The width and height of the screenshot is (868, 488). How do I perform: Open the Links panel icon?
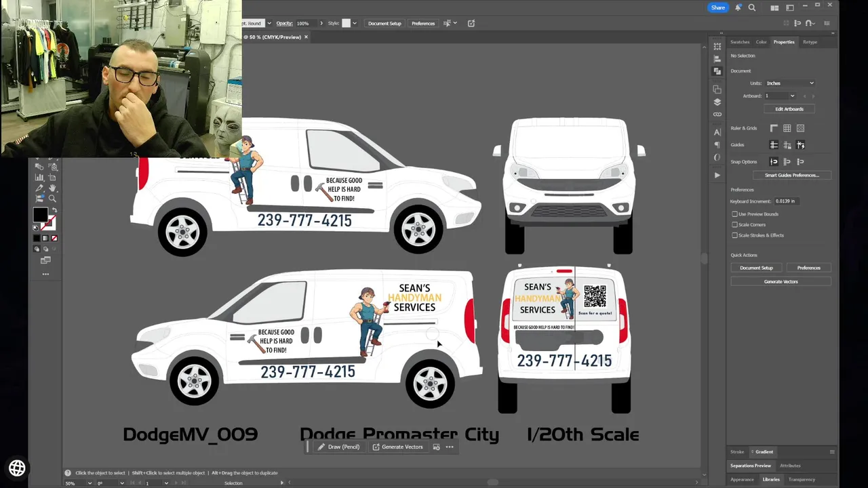717,114
